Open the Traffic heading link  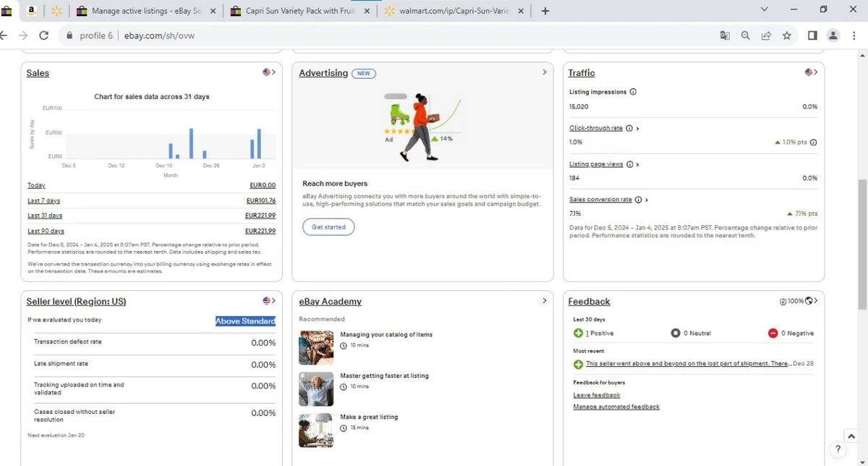[x=582, y=73]
